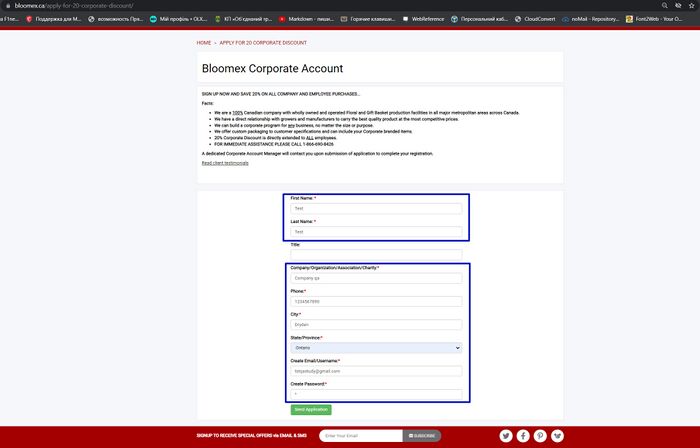The image size is (700, 448).
Task: Click the browser URL bloomex.ca address
Action: point(74,6)
